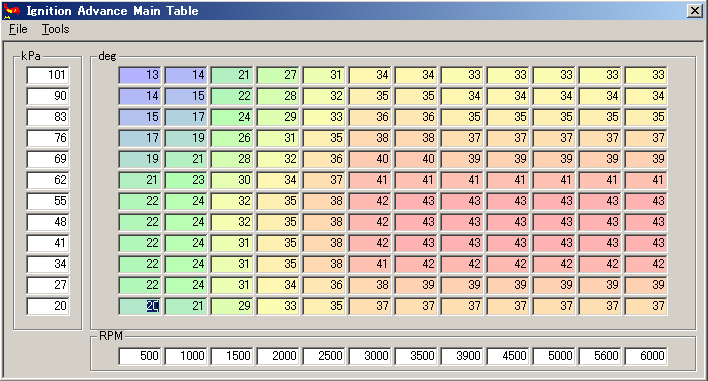Select the 30 deg cell at 62 kPa, 1500 RPM
This screenshot has width=708, height=381.
232,180
